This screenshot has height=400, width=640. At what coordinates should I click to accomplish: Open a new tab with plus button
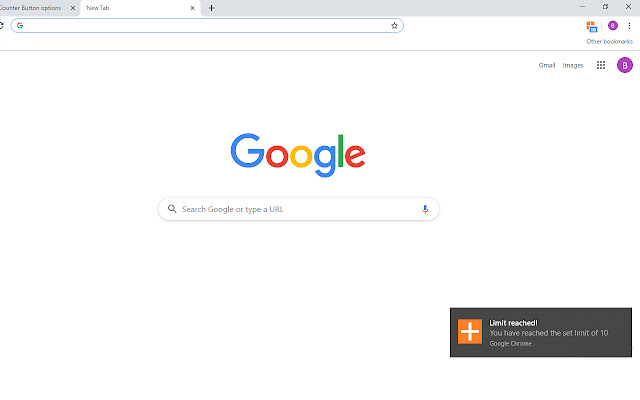pyautogui.click(x=211, y=8)
